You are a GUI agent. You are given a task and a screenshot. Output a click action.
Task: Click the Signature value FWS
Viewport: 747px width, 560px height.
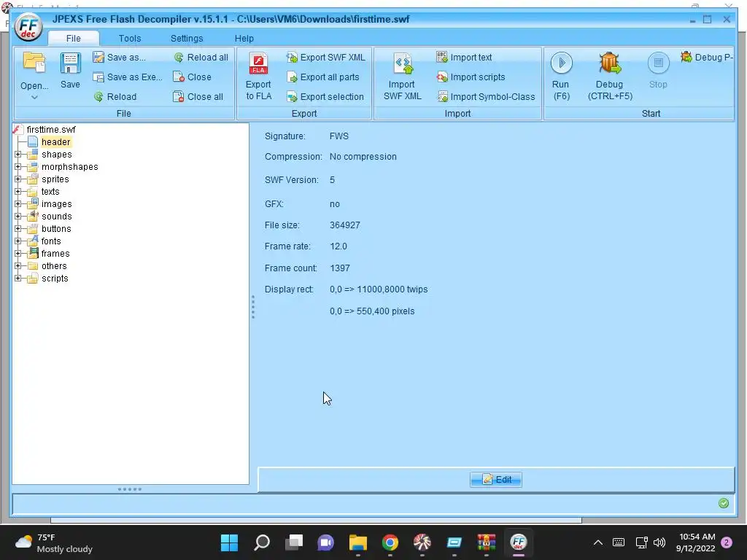(338, 136)
